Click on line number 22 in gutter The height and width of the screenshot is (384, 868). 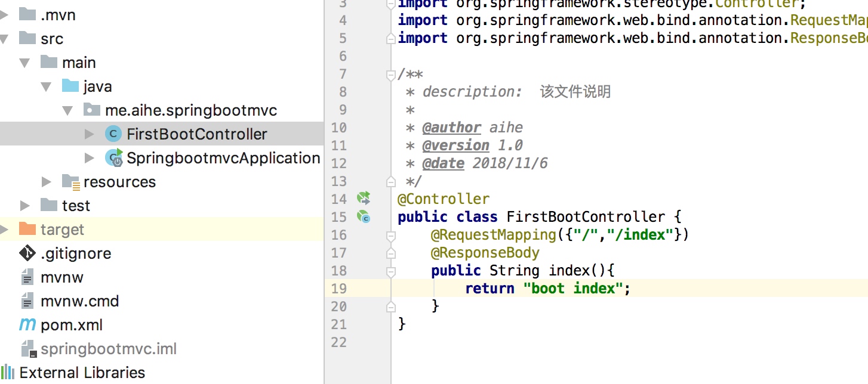[x=338, y=342]
